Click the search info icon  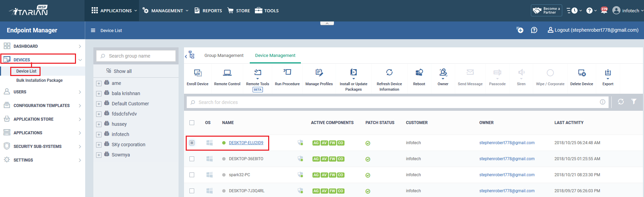pos(602,102)
